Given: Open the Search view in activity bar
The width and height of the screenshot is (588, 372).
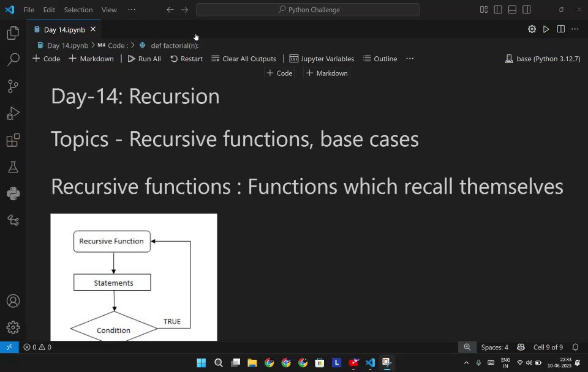Looking at the screenshot, I should click(x=13, y=59).
